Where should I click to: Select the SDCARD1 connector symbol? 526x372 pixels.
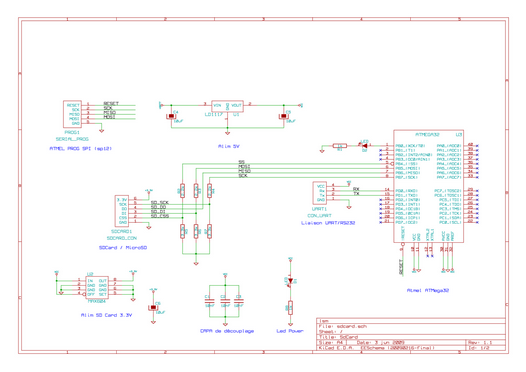tap(121, 211)
